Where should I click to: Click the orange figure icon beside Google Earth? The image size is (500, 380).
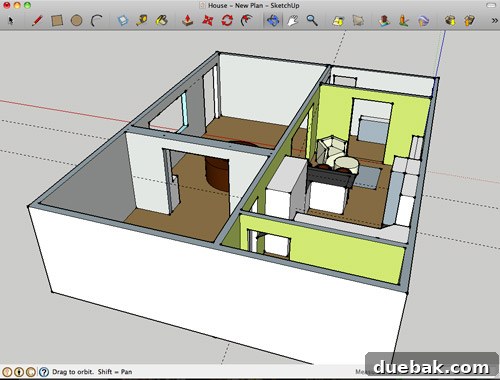click(404, 21)
